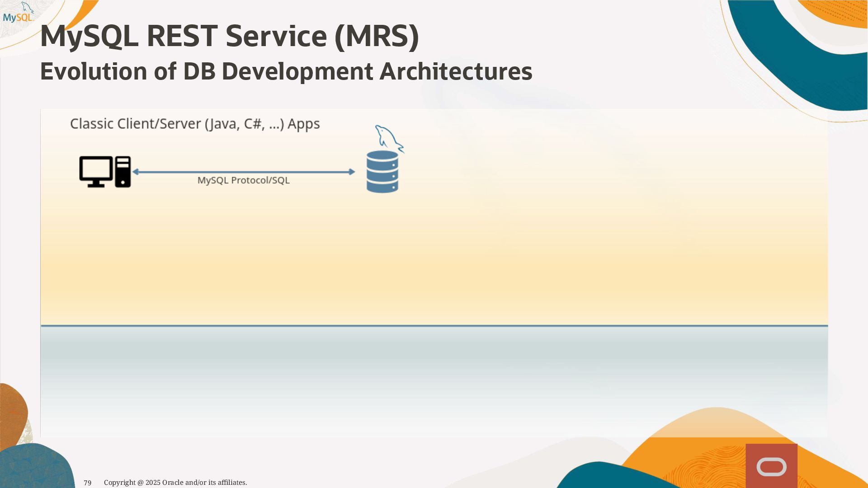Click the slide number 79

88,483
